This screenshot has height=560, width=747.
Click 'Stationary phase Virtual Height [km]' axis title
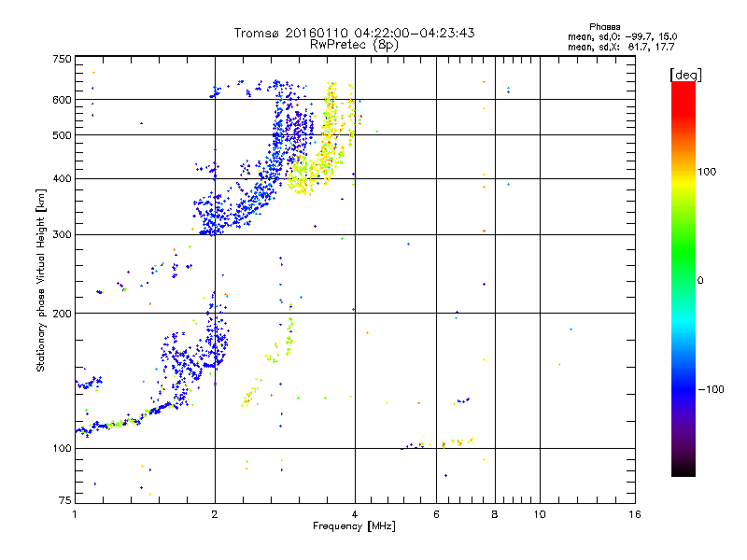tap(40, 281)
